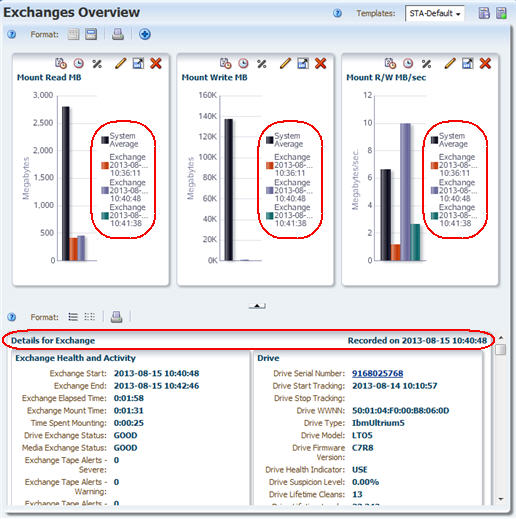This screenshot has height=519, width=516.
Task: Click 'Recorded on 2013-08-15 10:40:48' text
Action: pyautogui.click(x=417, y=340)
